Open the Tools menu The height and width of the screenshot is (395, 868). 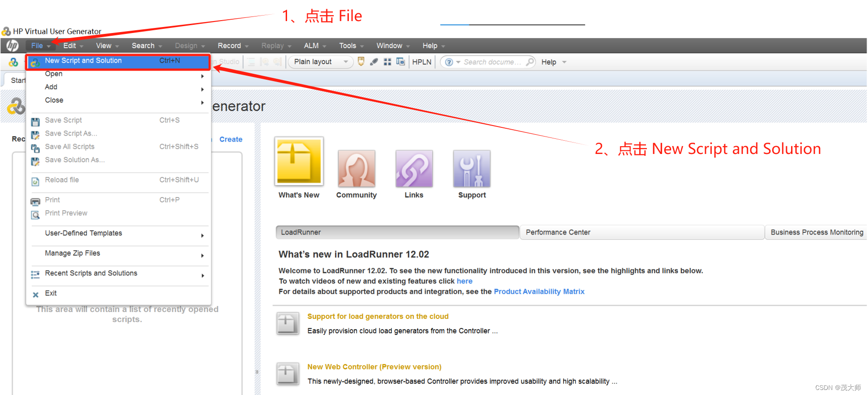point(351,46)
